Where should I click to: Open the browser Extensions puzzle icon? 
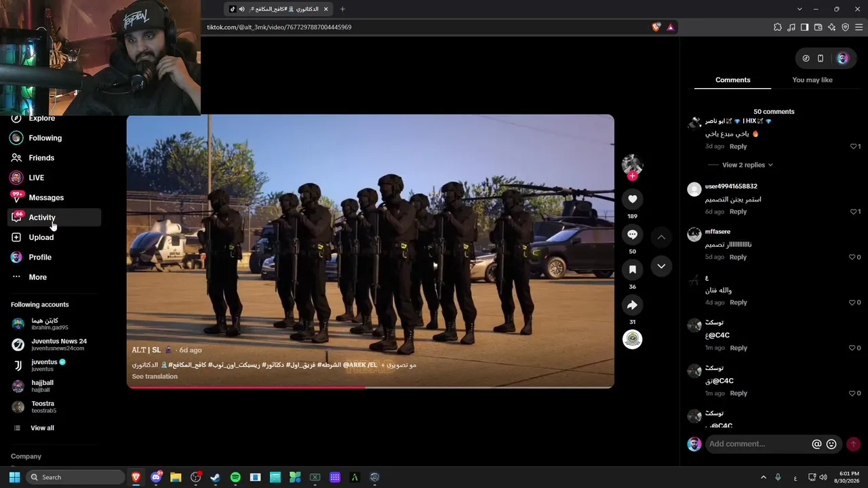[777, 27]
